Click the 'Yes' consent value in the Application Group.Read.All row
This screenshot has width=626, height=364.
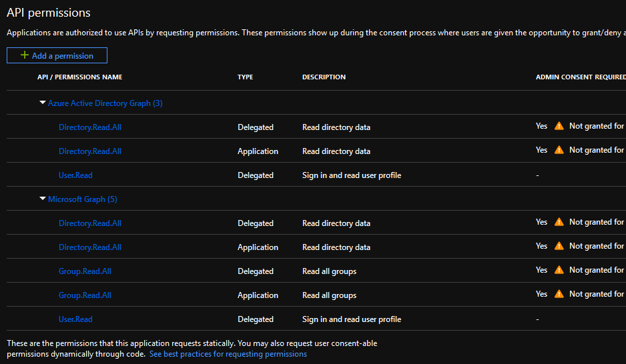[x=541, y=294]
